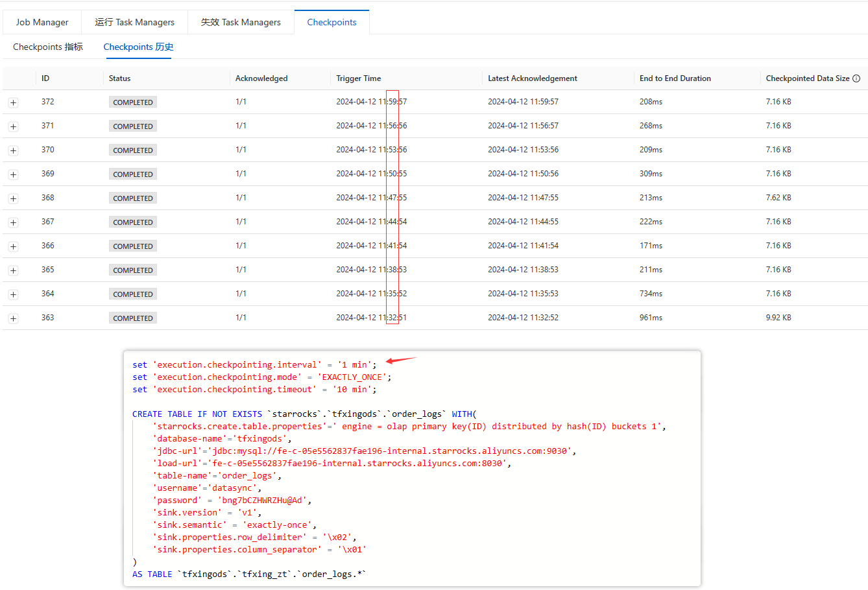Viewport: 868px width, 590px height.
Task: Click trigger time 2024-04-12 11:56:56
Action: [x=372, y=126]
